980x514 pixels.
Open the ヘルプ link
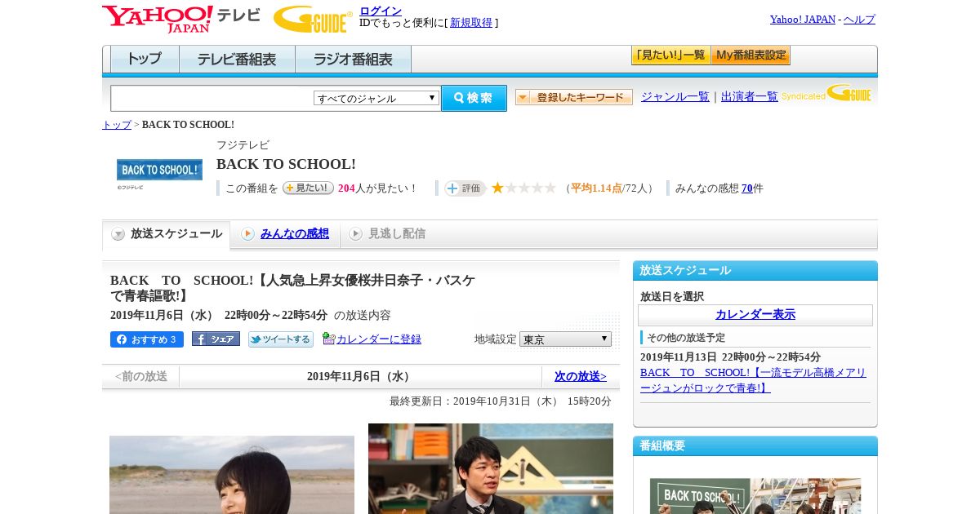coord(859,20)
